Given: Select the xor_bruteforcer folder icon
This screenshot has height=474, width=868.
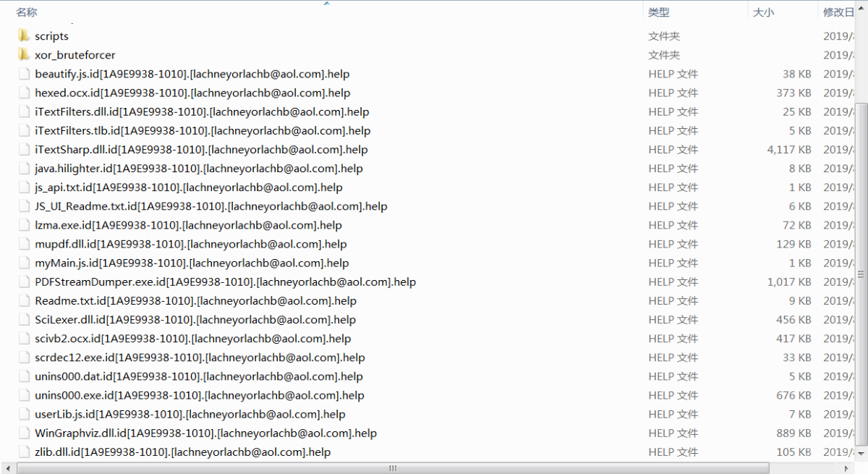Looking at the screenshot, I should [x=24, y=54].
